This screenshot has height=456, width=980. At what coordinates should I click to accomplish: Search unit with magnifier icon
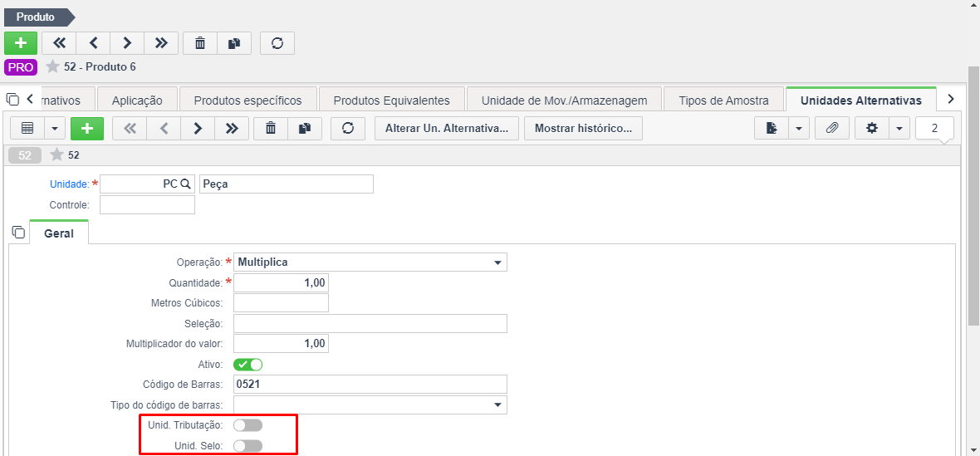185,184
